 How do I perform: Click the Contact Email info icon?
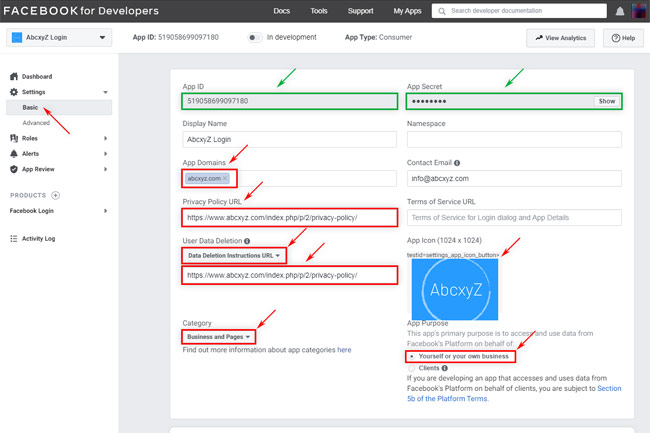(x=457, y=163)
